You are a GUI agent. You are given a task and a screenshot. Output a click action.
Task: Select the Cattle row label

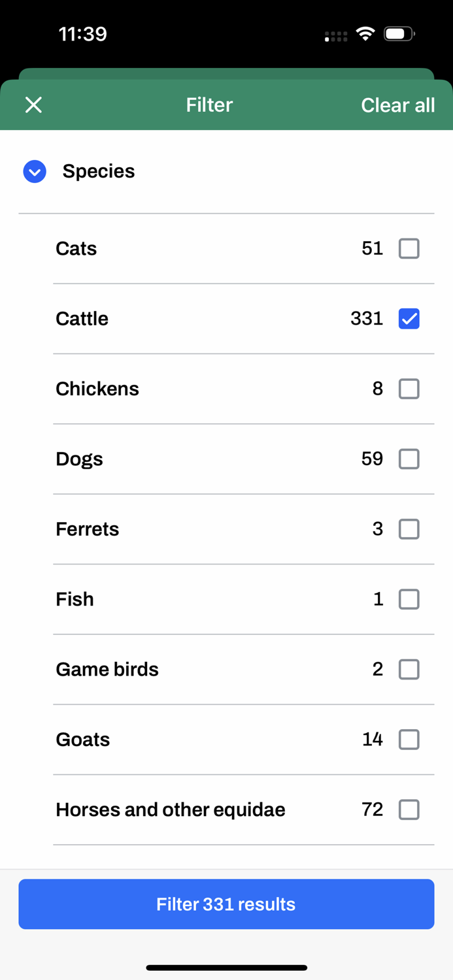point(82,319)
